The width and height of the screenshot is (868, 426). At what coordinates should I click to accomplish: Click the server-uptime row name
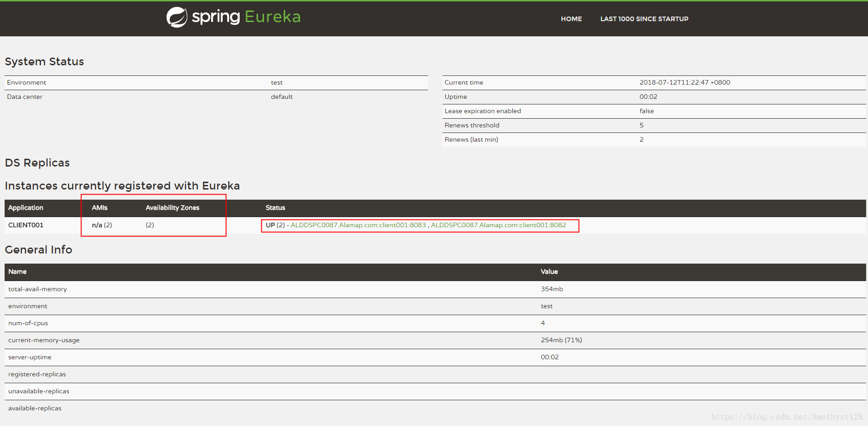pos(30,357)
